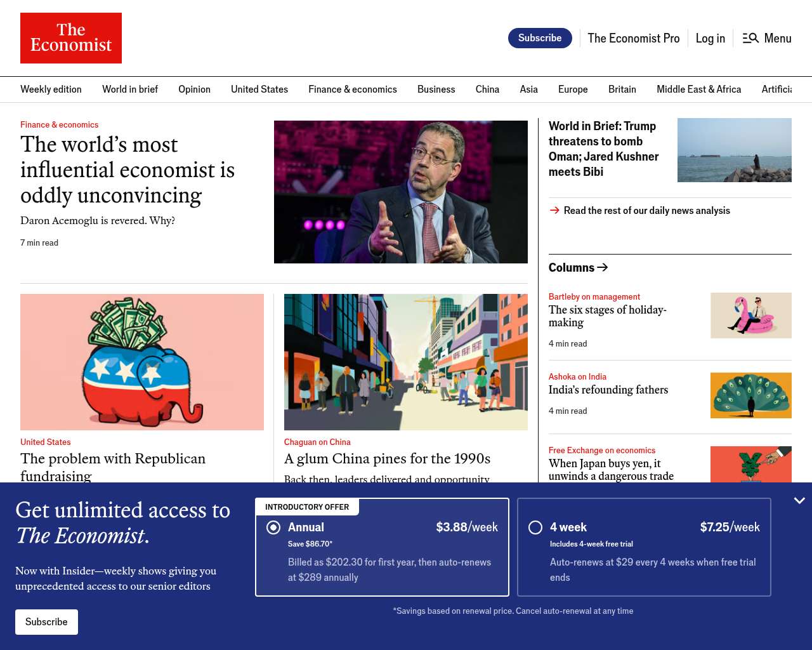Open the yen plant illustration thumbnail
Viewport: 812px width, 650px height.
click(751, 465)
